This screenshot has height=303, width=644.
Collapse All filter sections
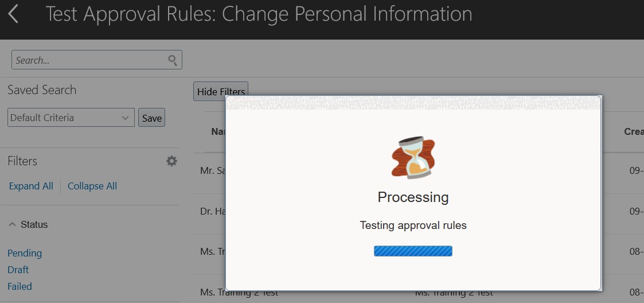92,187
